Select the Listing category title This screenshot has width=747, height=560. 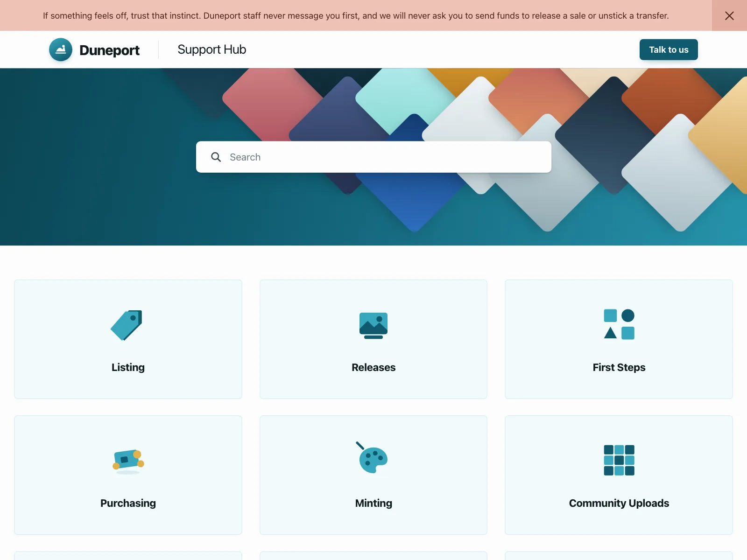point(128,367)
